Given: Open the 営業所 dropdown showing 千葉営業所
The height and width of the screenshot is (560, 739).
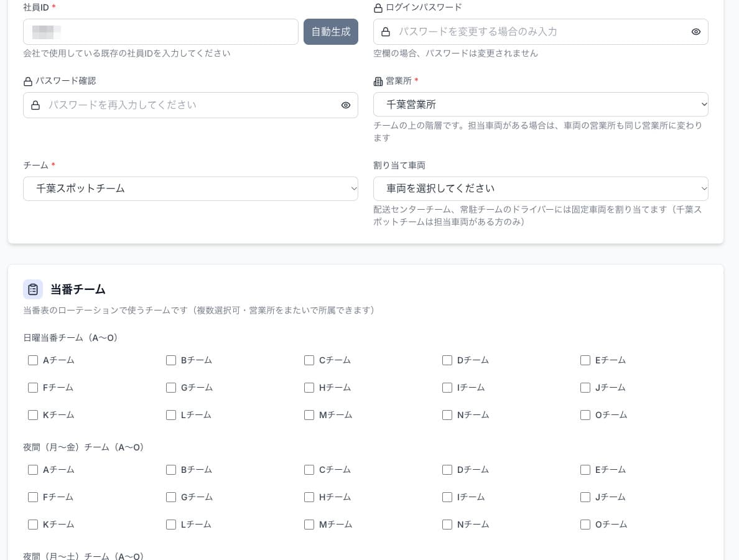Looking at the screenshot, I should click(x=541, y=104).
